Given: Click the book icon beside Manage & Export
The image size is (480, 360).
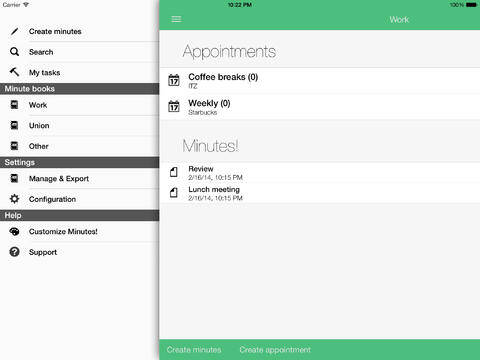Looking at the screenshot, I should [x=14, y=178].
